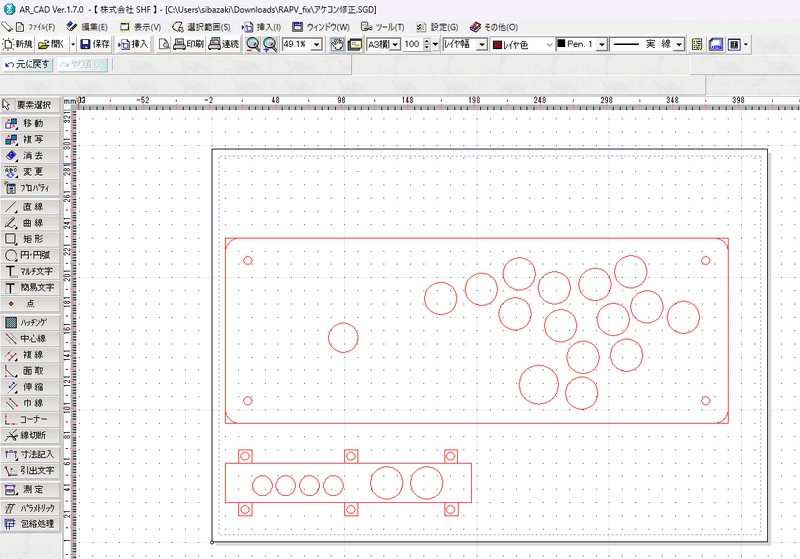Select the 引出文字 leader text tool
800x559 pixels.
click(30, 470)
